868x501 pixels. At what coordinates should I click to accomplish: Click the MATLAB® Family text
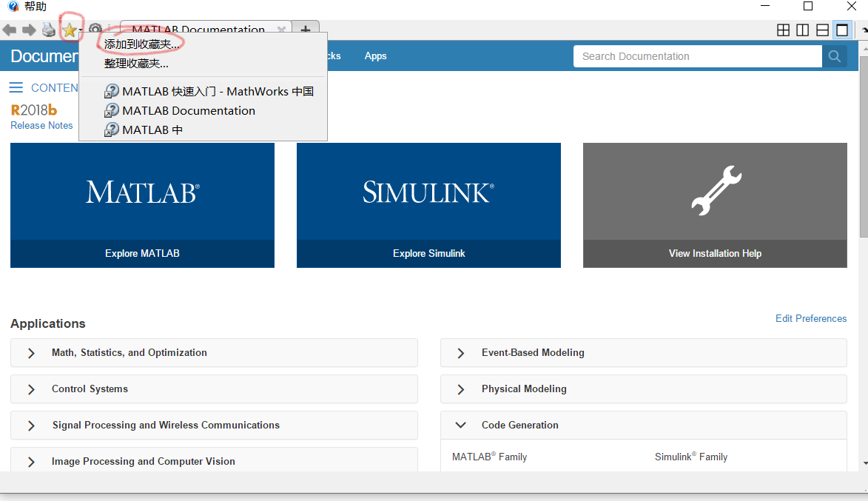(489, 457)
